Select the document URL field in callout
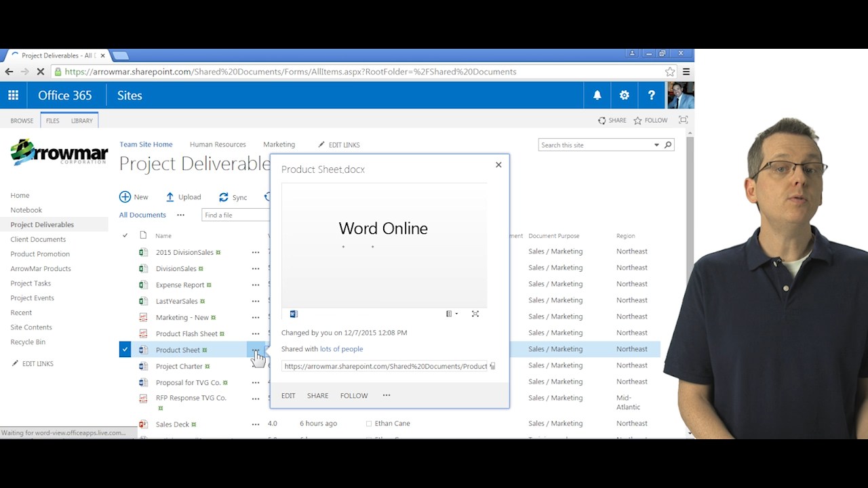Screen dimensions: 868x488 point(384,366)
